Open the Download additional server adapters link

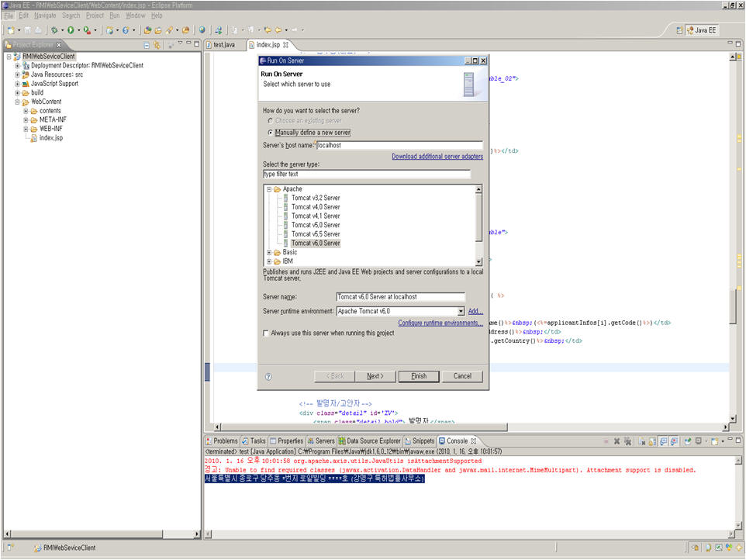point(437,157)
